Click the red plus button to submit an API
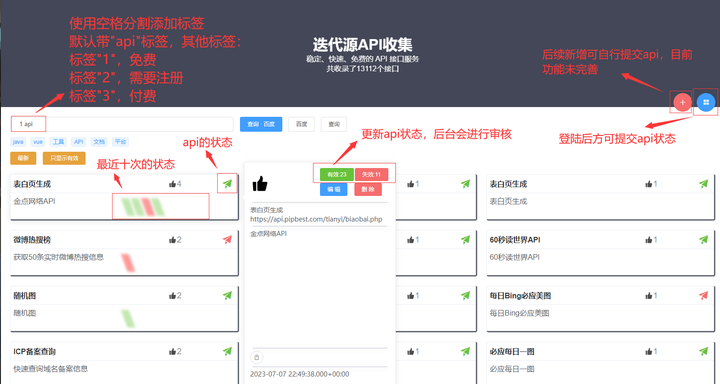Viewport: 720px width, 384px height. [x=682, y=102]
